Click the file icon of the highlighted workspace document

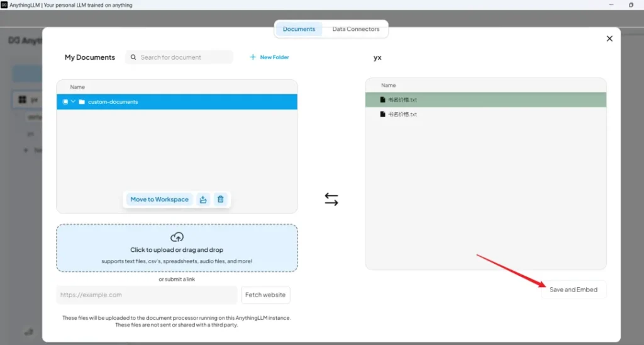[x=382, y=99]
